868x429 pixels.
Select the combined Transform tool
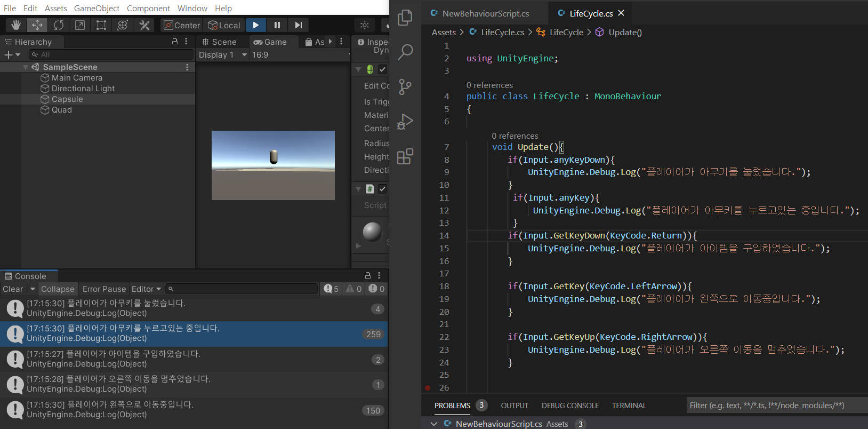tap(123, 25)
